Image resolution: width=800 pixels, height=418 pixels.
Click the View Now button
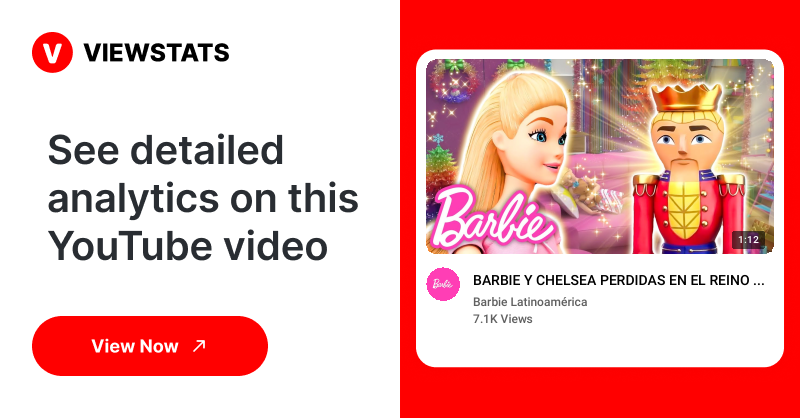pyautogui.click(x=150, y=346)
